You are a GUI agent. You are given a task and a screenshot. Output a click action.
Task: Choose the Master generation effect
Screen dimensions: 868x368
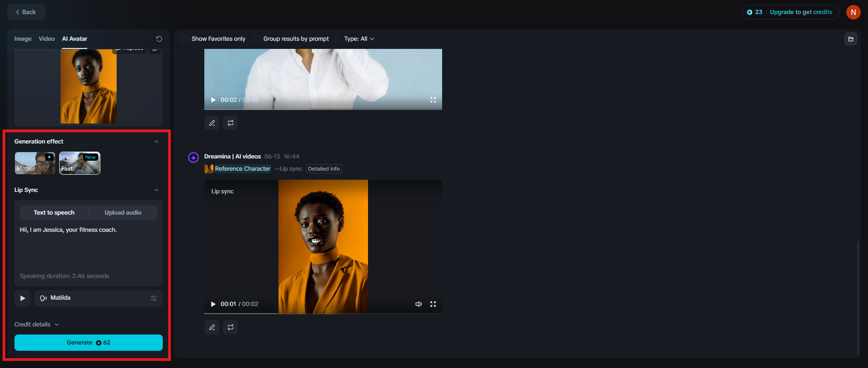tap(35, 163)
